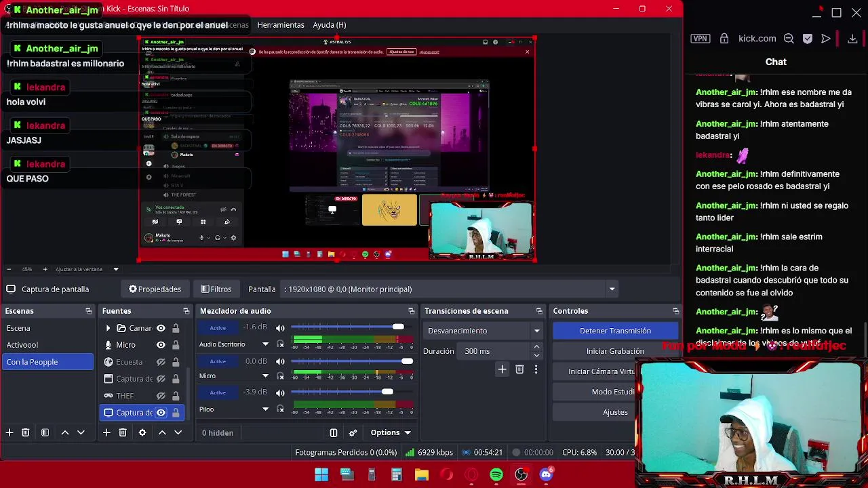Open source properties gear in Fuentes toolbar
Viewport: 868px width, 488px height.
click(x=142, y=432)
